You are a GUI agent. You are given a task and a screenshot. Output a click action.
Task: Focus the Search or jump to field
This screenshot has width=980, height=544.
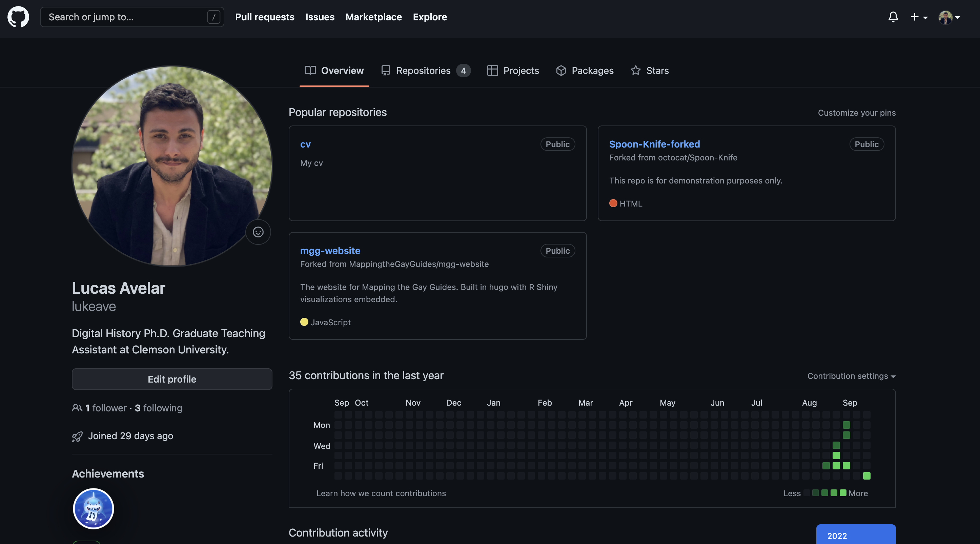coord(125,17)
